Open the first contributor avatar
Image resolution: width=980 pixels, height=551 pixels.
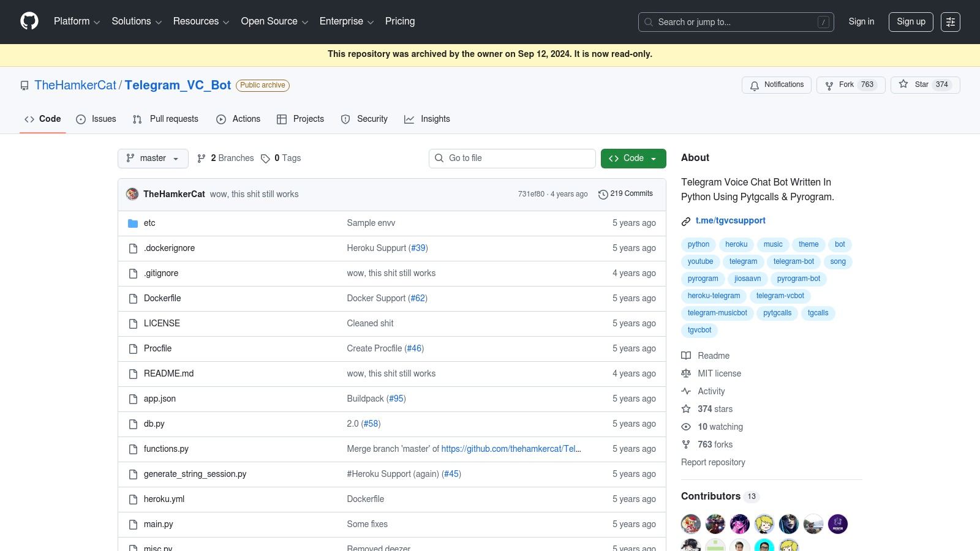(691, 524)
